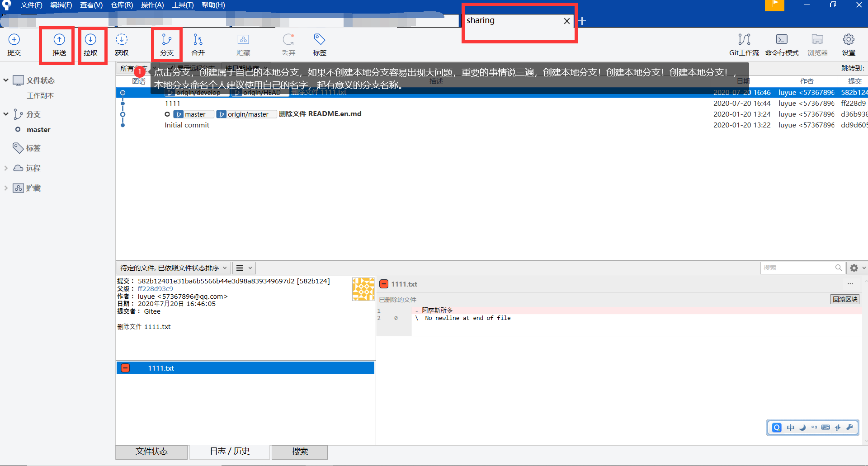Click the 图谱 column header
868x466 pixels.
(139, 81)
